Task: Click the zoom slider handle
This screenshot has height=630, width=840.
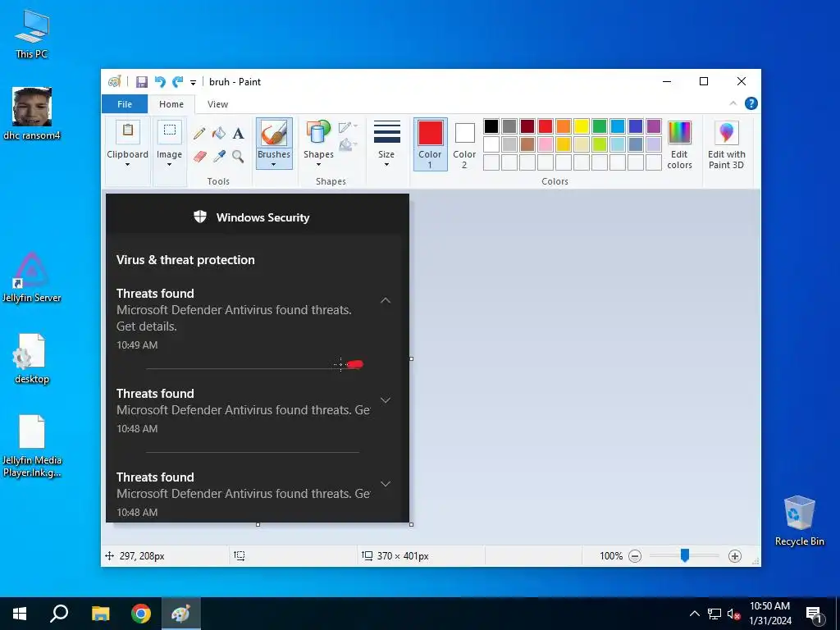Action: pyautogui.click(x=685, y=555)
